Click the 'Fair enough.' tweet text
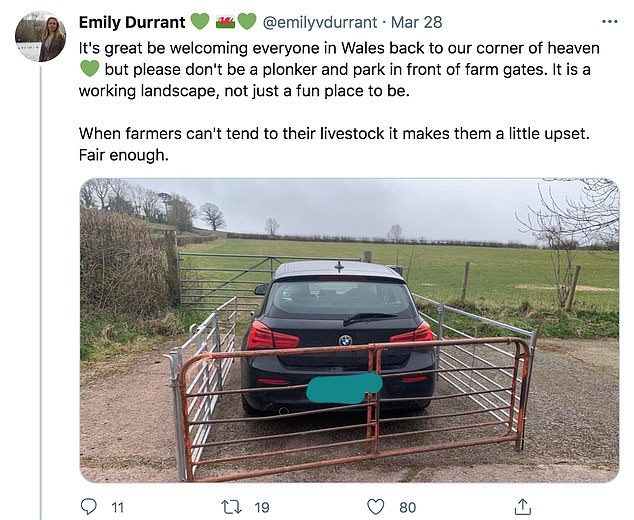634x520 pixels. pos(124,155)
